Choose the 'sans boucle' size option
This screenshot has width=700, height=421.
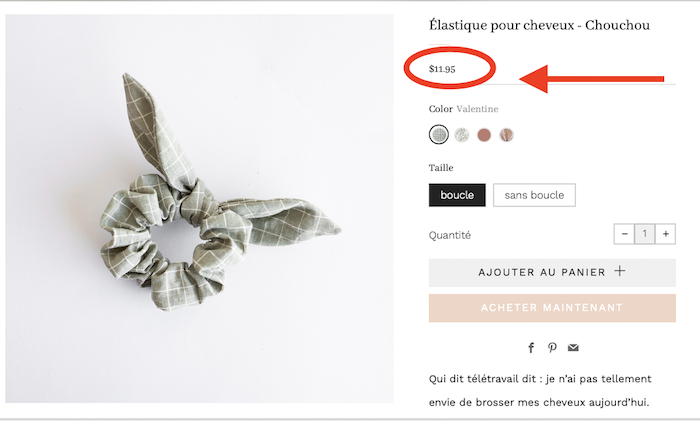(534, 195)
